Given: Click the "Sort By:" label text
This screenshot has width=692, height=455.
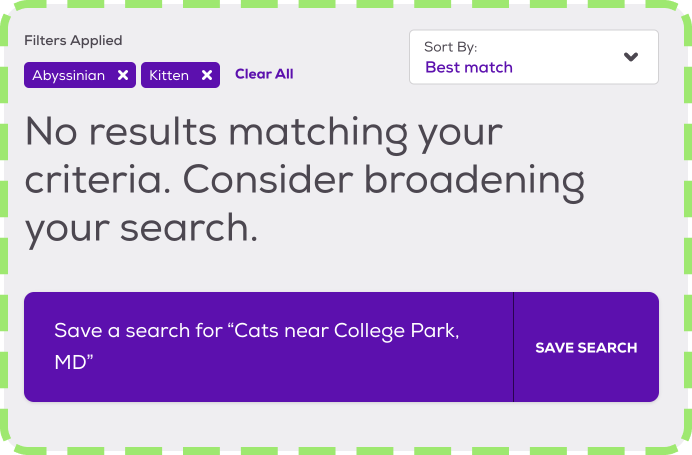Looking at the screenshot, I should pos(451,47).
